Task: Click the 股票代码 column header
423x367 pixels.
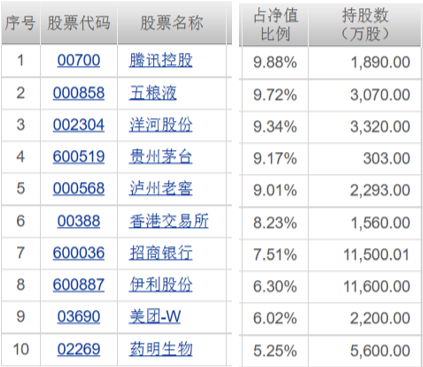Action: [x=79, y=23]
